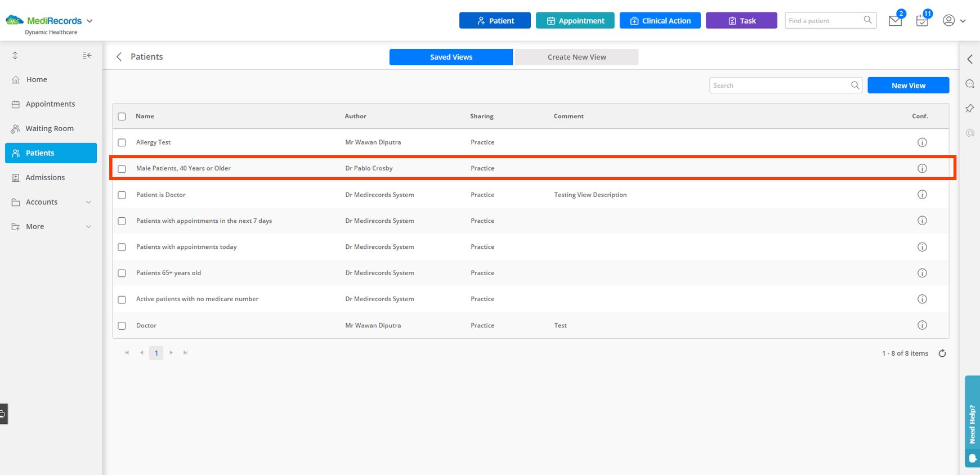Click the pin icon in right panel
The height and width of the screenshot is (475, 980).
point(970,108)
